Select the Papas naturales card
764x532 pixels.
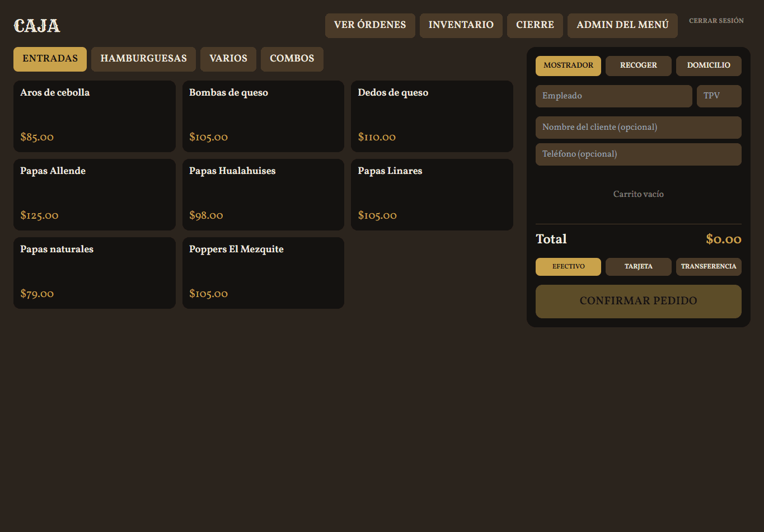(95, 273)
